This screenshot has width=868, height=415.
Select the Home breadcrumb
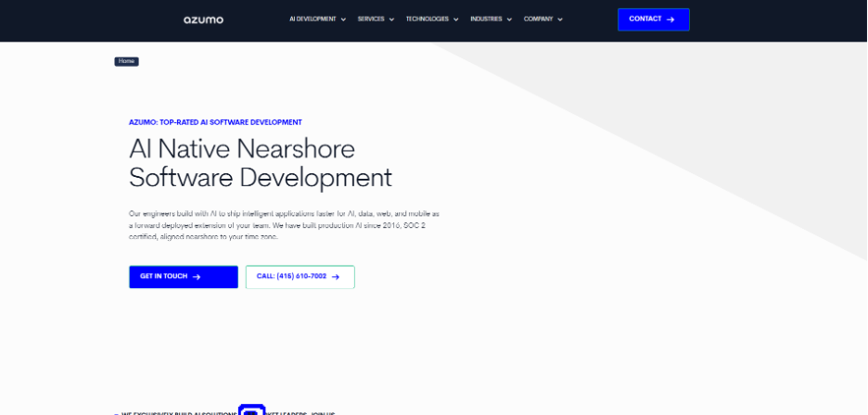point(126,61)
